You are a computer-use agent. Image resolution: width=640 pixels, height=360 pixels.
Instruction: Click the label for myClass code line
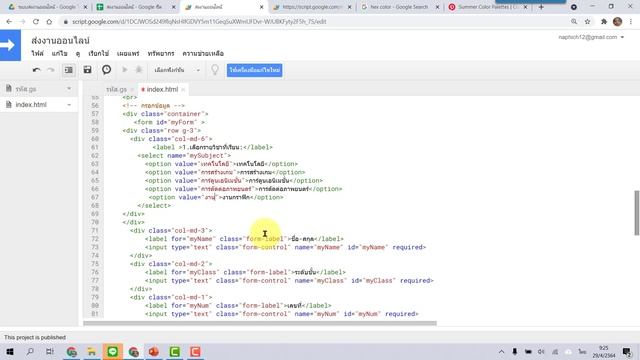pos(245,272)
